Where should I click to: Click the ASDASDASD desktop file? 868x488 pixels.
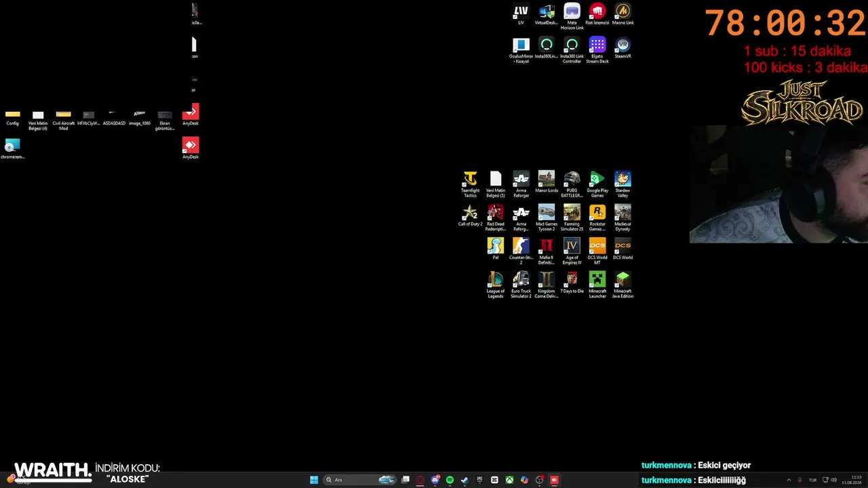(114, 118)
